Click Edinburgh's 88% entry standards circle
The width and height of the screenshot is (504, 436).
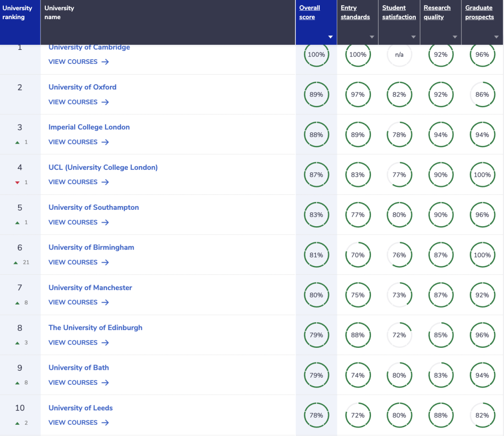(x=357, y=335)
